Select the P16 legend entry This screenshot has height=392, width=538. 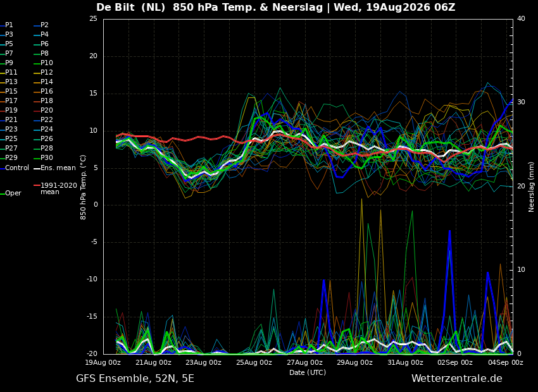click(x=44, y=92)
